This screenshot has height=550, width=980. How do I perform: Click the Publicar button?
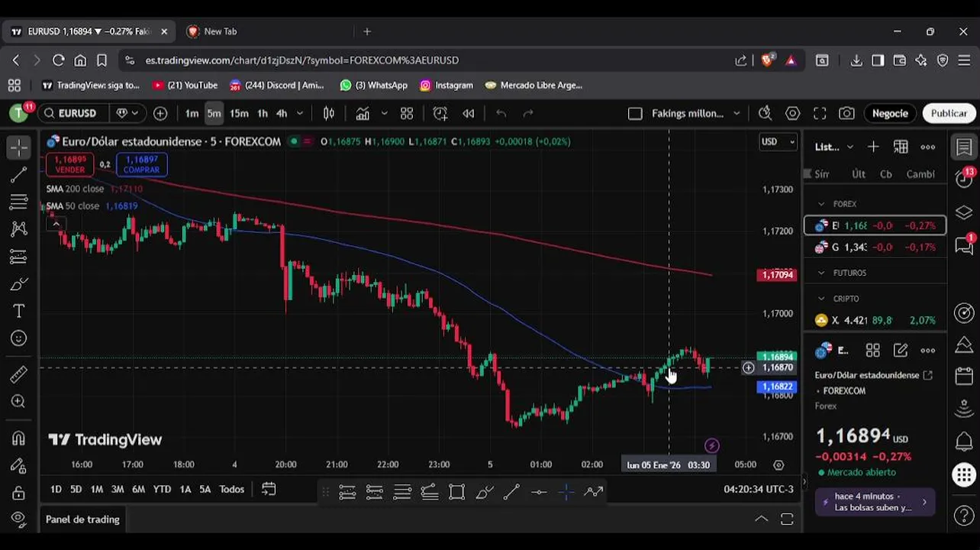[949, 113]
